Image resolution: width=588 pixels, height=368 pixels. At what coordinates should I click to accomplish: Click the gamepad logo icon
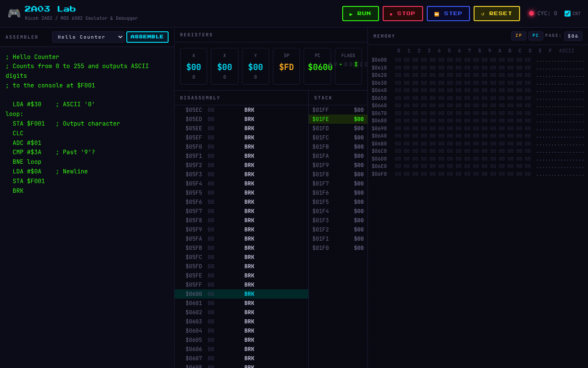[14, 13]
